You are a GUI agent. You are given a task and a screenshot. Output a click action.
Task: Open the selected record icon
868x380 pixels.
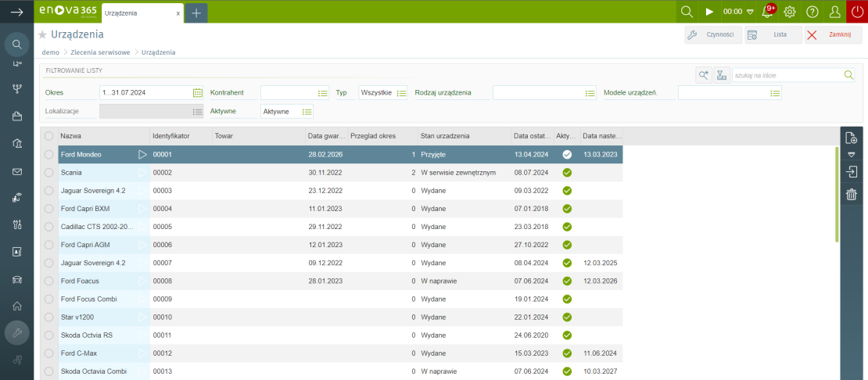coord(852,172)
